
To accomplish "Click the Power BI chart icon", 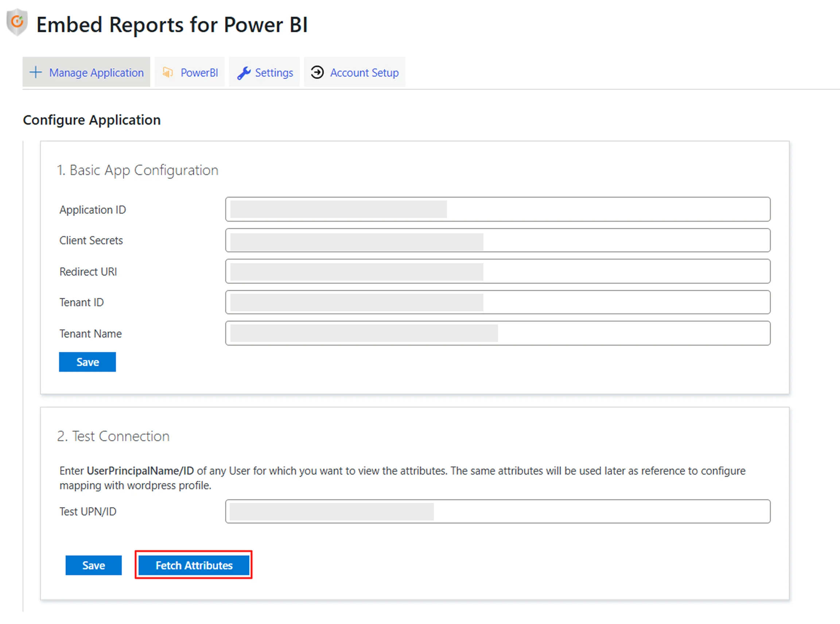I will click(x=168, y=72).
